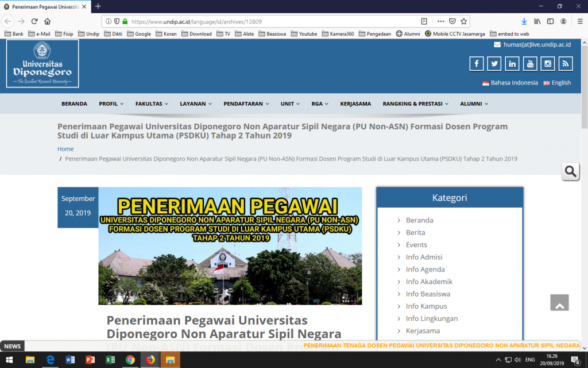Click the Facebook social icon
The height and width of the screenshot is (368, 588).
tap(477, 64)
